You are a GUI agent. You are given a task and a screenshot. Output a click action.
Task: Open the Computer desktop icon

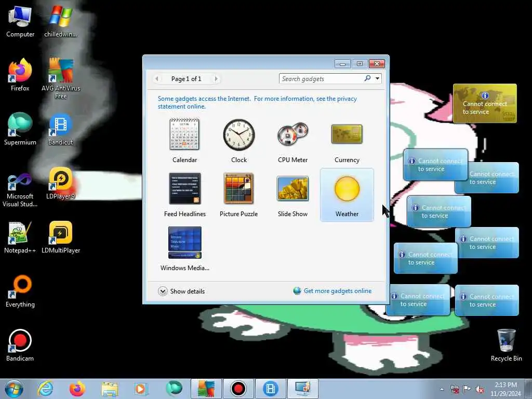pos(20,21)
